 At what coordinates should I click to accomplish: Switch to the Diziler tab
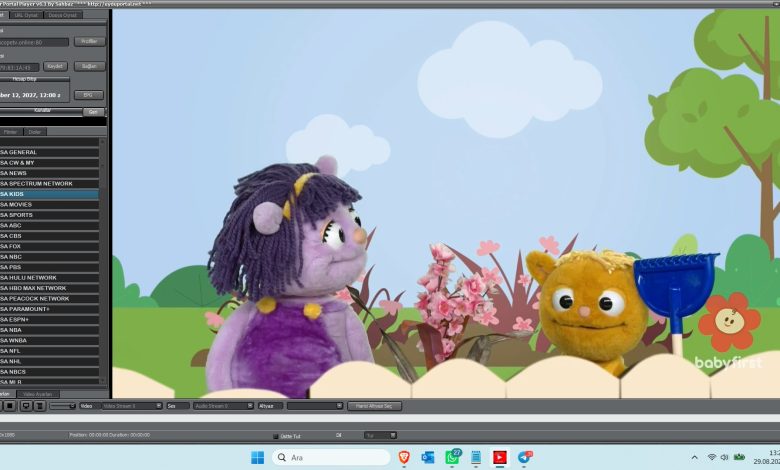35,132
